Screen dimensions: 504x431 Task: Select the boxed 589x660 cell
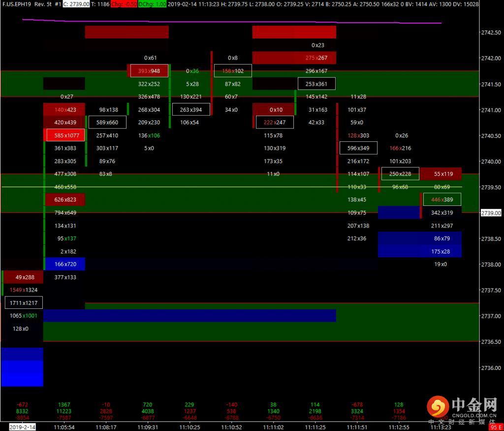[107, 122]
